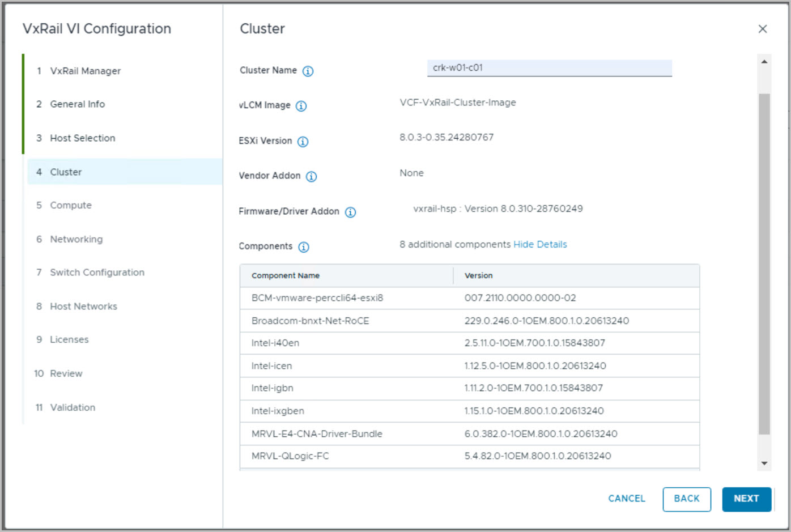
Task: Click the Firmware/Driver Addon info icon
Action: [x=350, y=212]
